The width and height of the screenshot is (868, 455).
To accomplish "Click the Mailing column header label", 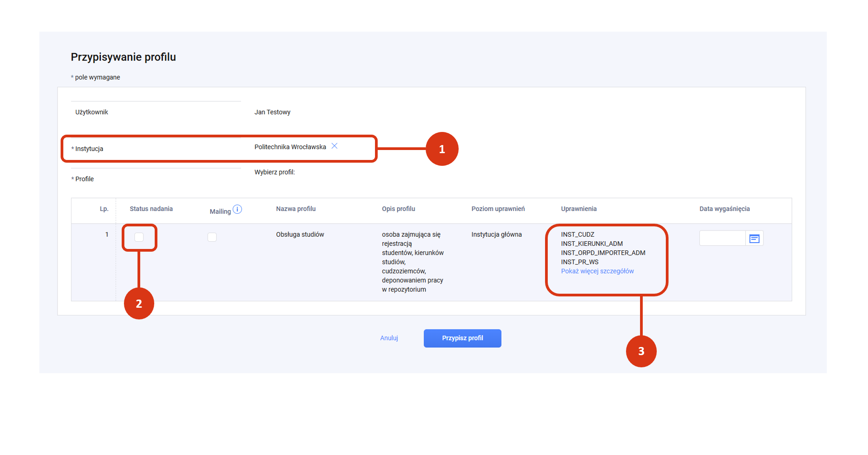I will coord(220,211).
